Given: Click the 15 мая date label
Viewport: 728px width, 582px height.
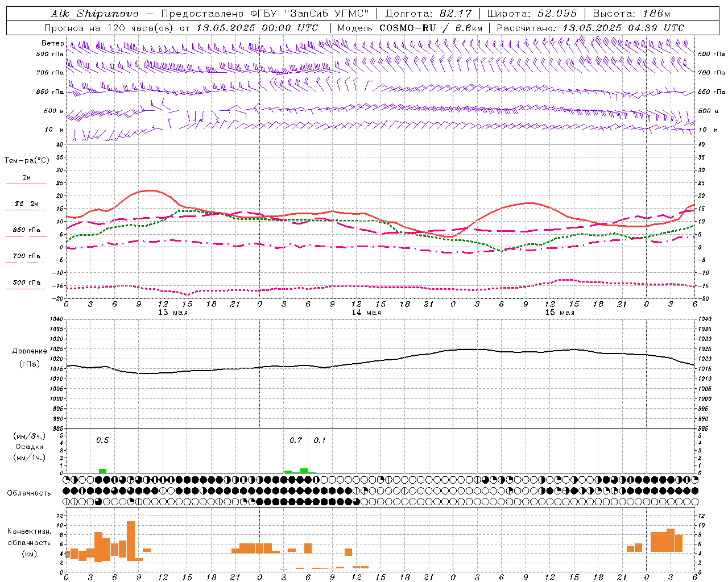Looking at the screenshot, I should coord(560,313).
